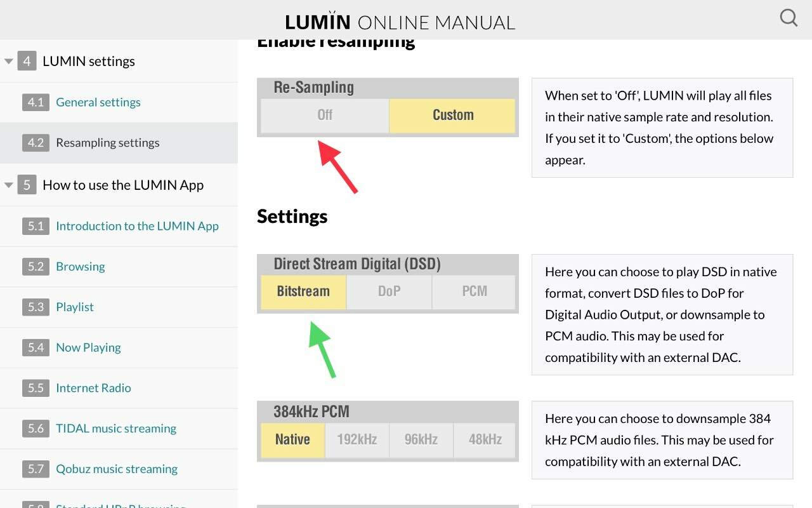Select chapter 5 How to use the LUMIN App
Image resolution: width=812 pixels, height=508 pixels.
coord(123,185)
